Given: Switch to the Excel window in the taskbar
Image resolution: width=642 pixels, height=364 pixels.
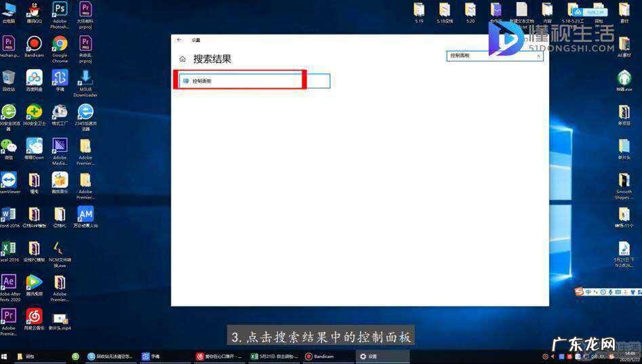Looking at the screenshot, I should (x=275, y=357).
